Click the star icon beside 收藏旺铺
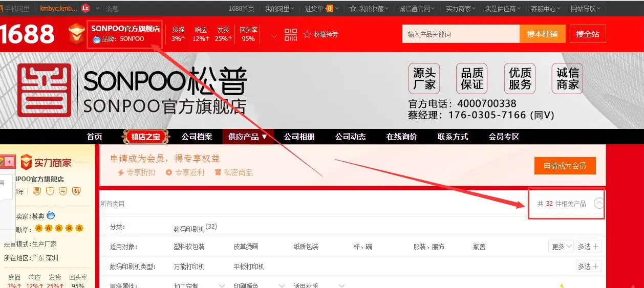The image size is (644, 288). pyautogui.click(x=307, y=34)
